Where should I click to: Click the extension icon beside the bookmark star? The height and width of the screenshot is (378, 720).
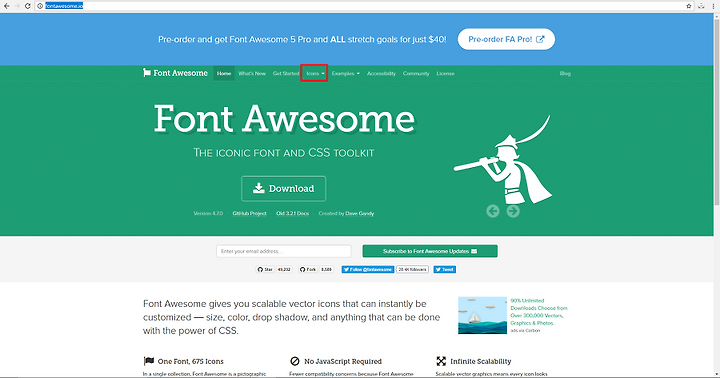pyautogui.click(x=701, y=6)
